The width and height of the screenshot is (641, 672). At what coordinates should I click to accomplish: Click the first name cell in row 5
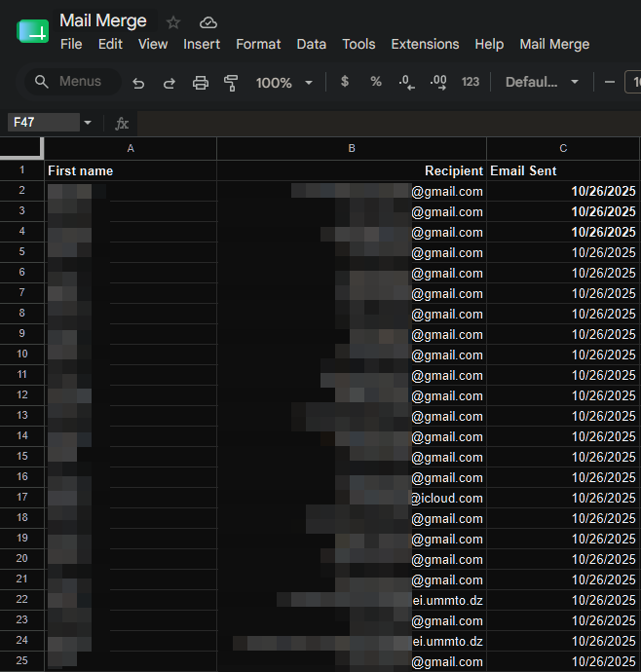(131, 252)
